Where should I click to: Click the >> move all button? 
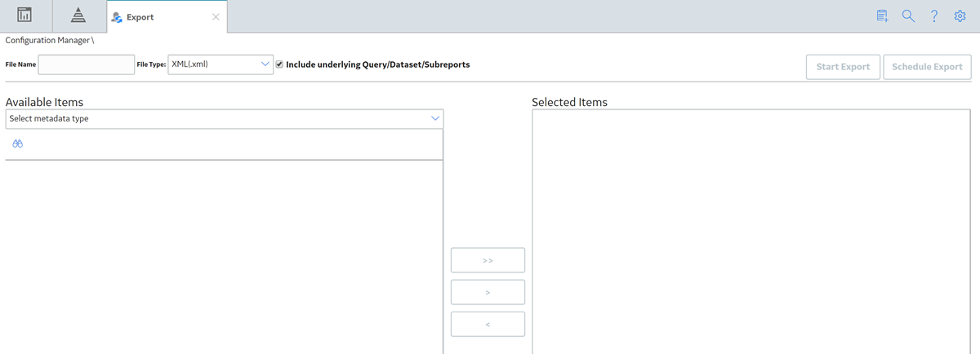tap(488, 260)
